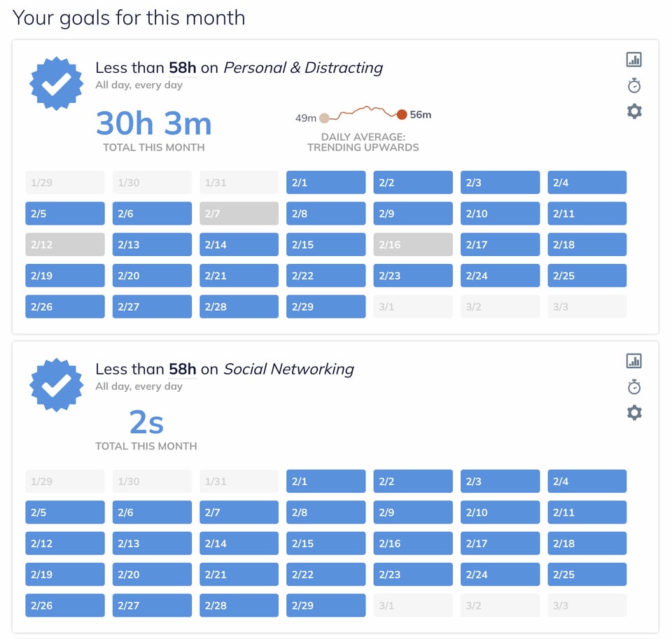Click the Personal & Distracting category name
Image resolution: width=672 pixels, height=639 pixels.
pyautogui.click(x=303, y=68)
